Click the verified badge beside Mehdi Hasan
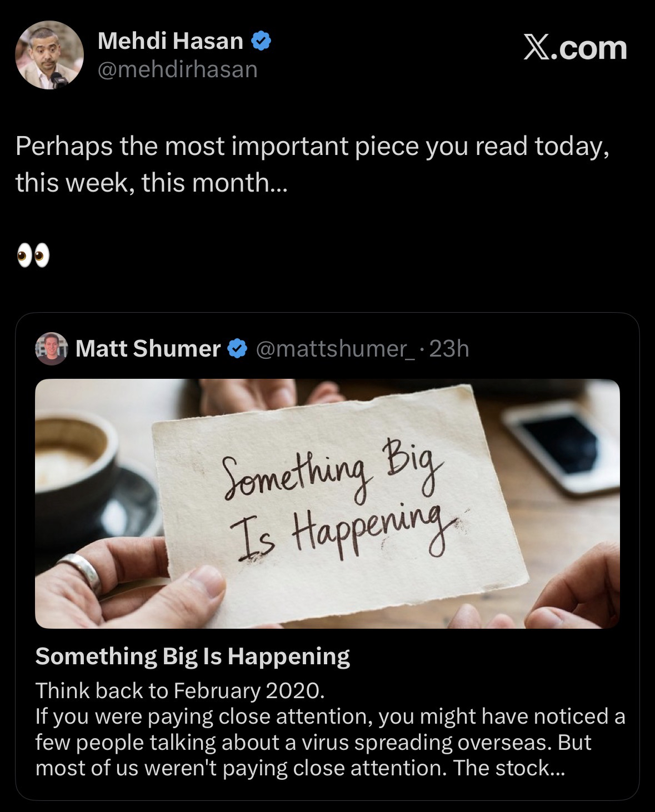 click(x=262, y=41)
